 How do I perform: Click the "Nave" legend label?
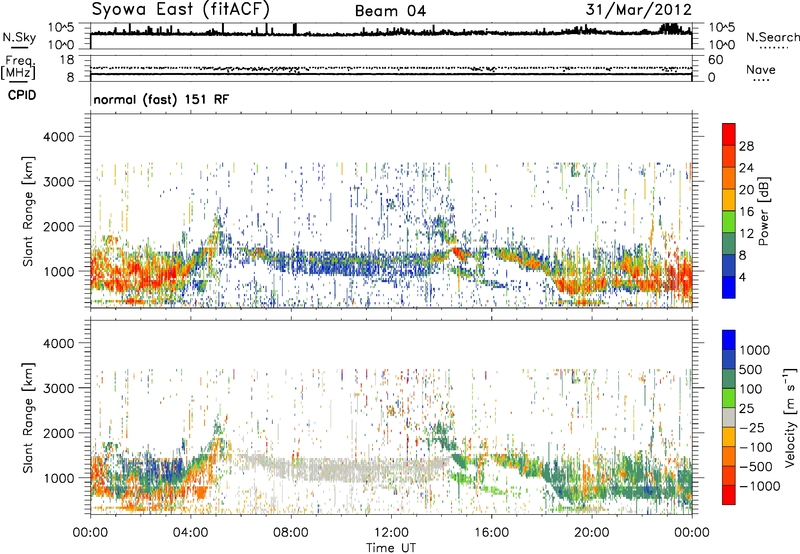[761, 70]
